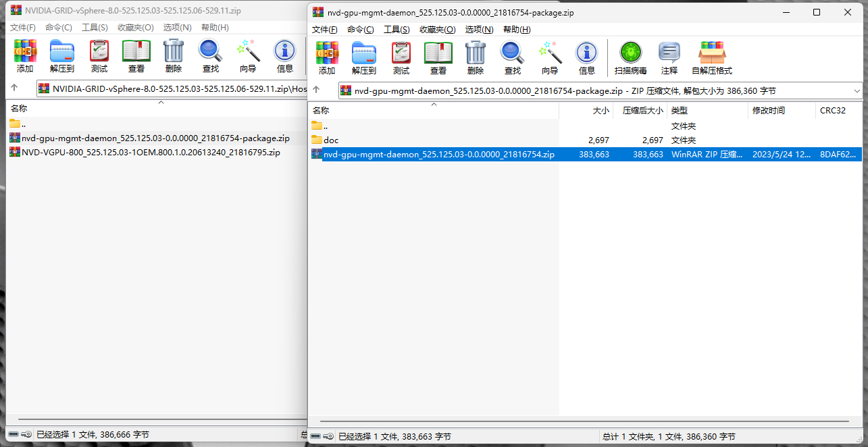Click Wizard (向导) icon in front window
The height and width of the screenshot is (447, 868).
(550, 57)
